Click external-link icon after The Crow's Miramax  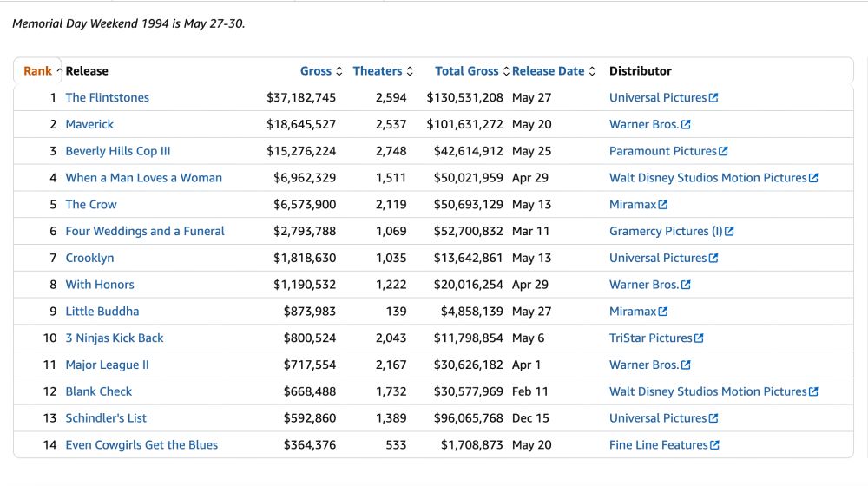(662, 204)
